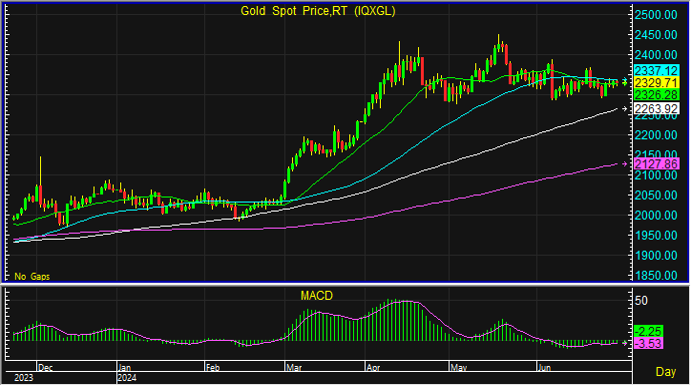Select the cyan 2337.12 price label
The width and height of the screenshot is (691, 386).
tap(656, 71)
